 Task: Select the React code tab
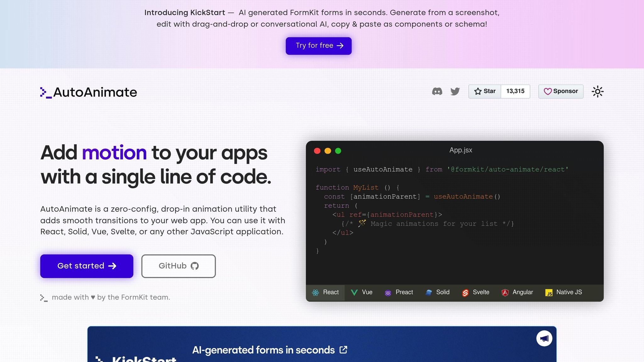tap(325, 293)
